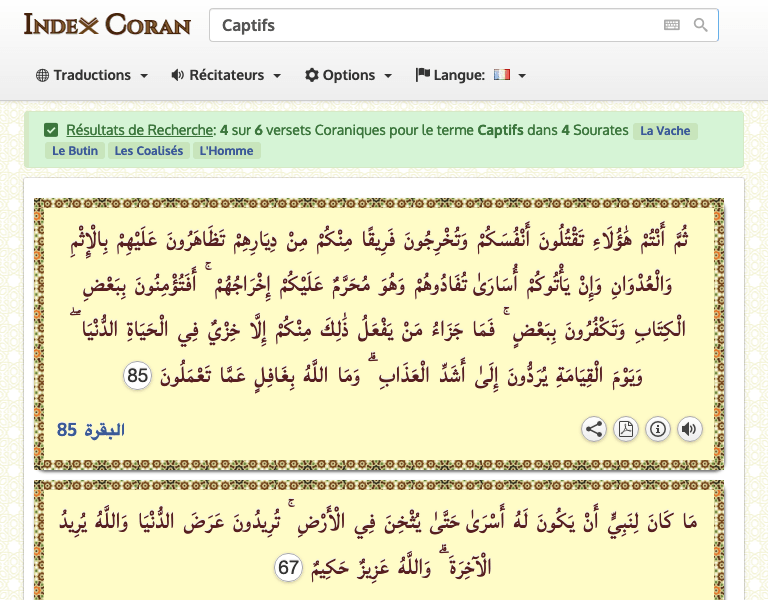
Task: Share verse 85 with the share icon
Action: (594, 430)
